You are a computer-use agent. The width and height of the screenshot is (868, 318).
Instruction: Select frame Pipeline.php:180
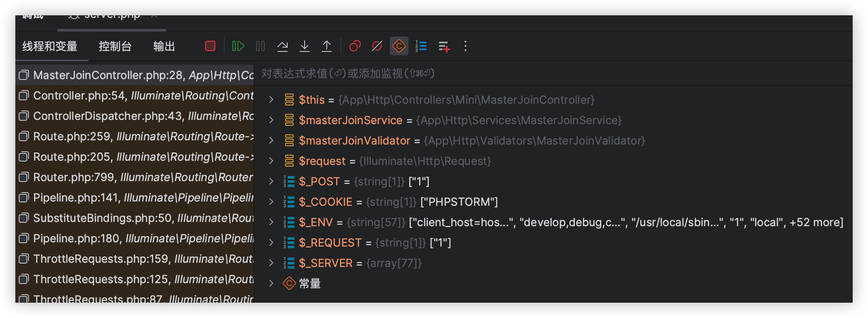pyautogui.click(x=135, y=238)
